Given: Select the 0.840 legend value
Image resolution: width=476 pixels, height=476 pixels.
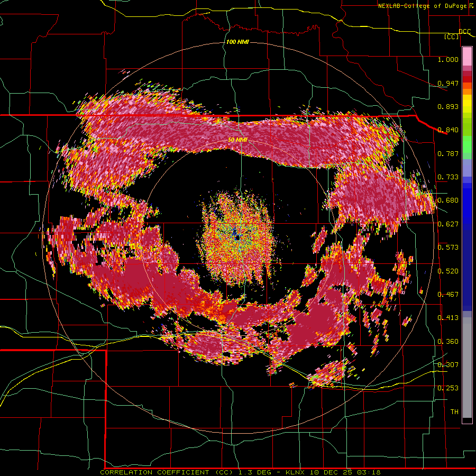Looking at the screenshot, I should pyautogui.click(x=448, y=130).
